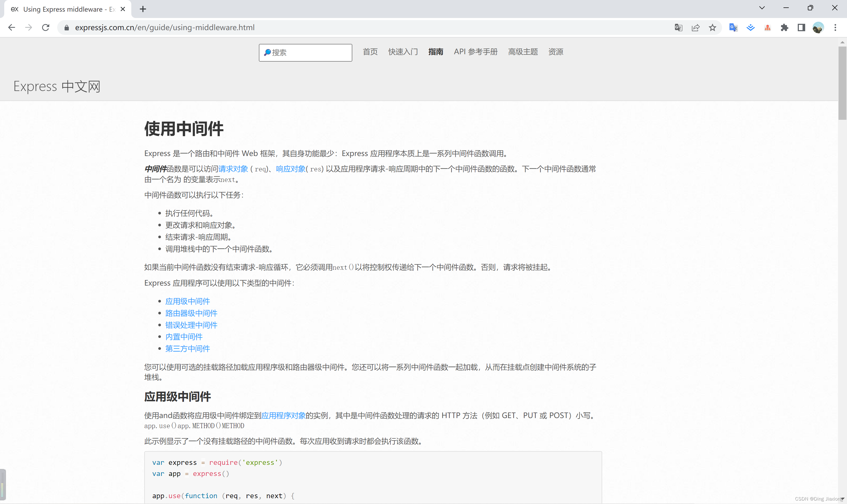Open the 错误处理中间件 link

tap(191, 325)
